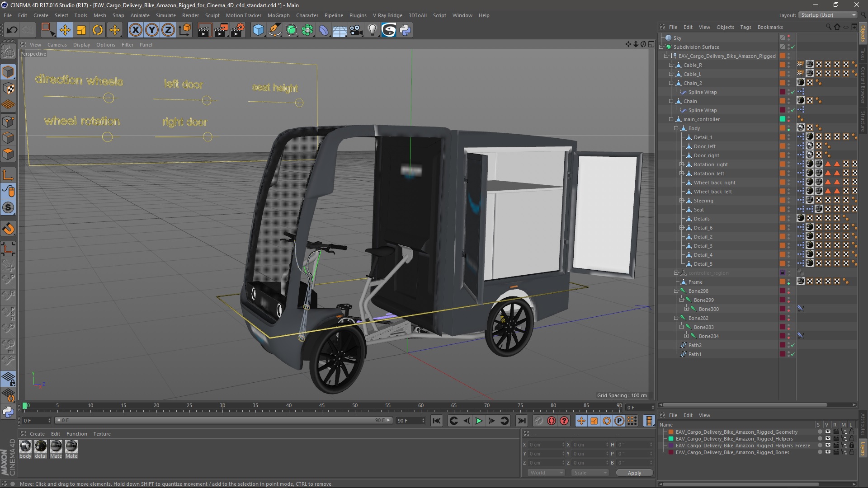This screenshot has width=868, height=488.
Task: Click the Python script icon in toolbar
Action: click(405, 30)
